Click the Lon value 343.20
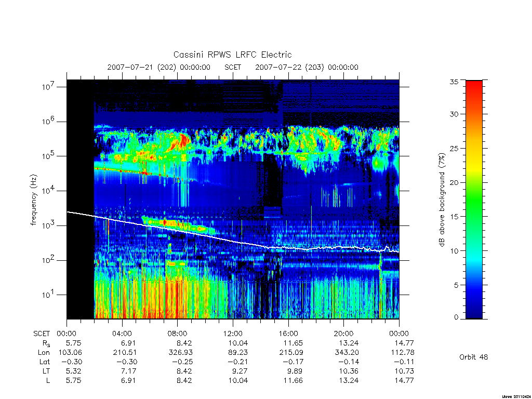This screenshot has height=399, width=532. (347, 353)
